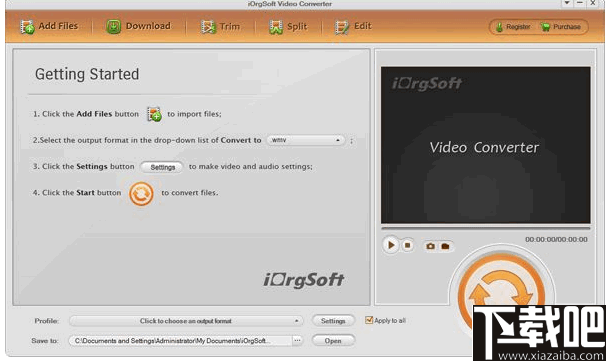Click the Video Converter preview screen
Viewport: 608px width, 361px height.
pyautogui.click(x=485, y=145)
